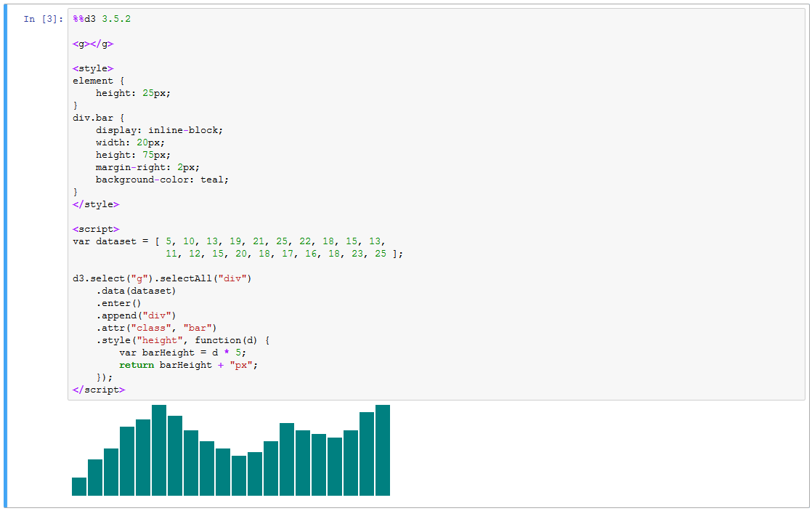Click 'display: inline-block;' line
This screenshot has width=812, height=511.
click(159, 131)
